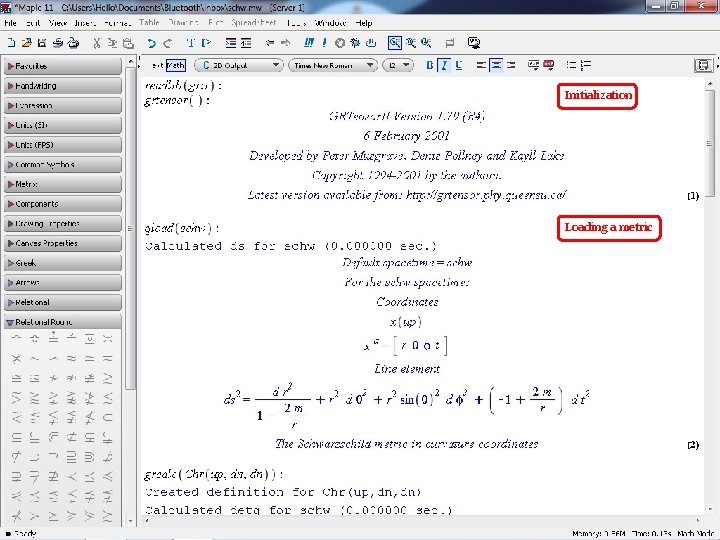Open Maple help via the toolbar icon
This screenshot has height=540, width=720.
click(x=474, y=43)
